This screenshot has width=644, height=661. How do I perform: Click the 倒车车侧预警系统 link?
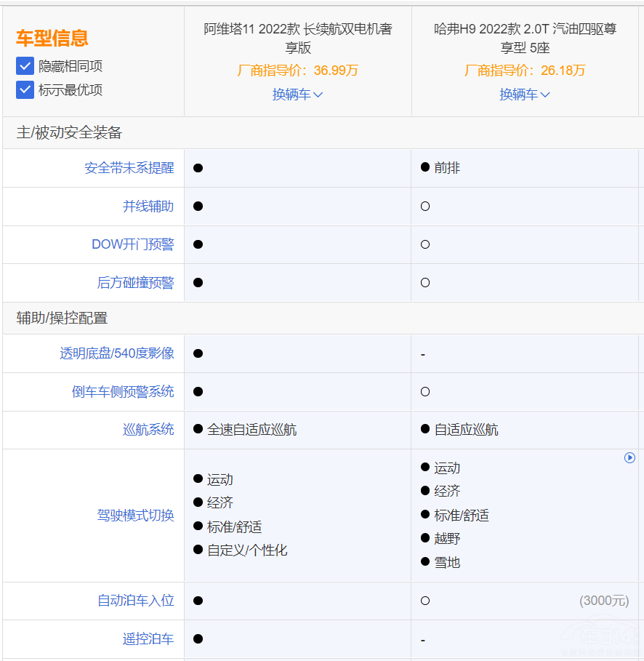click(123, 392)
